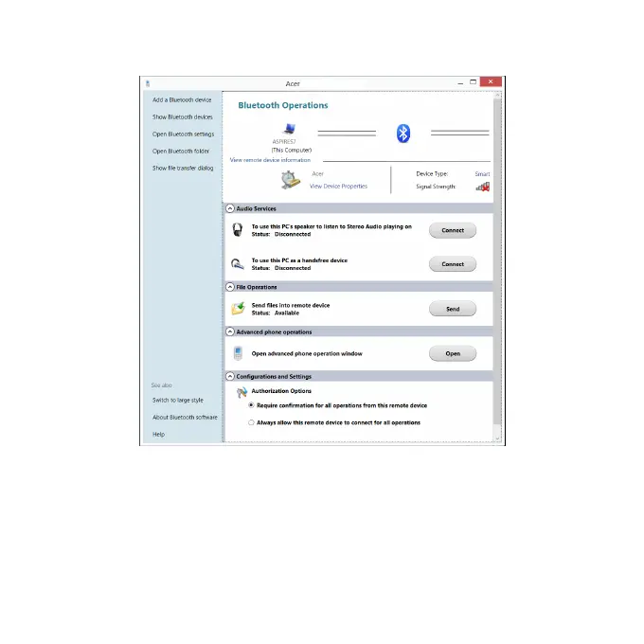The image size is (644, 644).
Task: Click the signal strength bars icon
Action: tap(483, 187)
